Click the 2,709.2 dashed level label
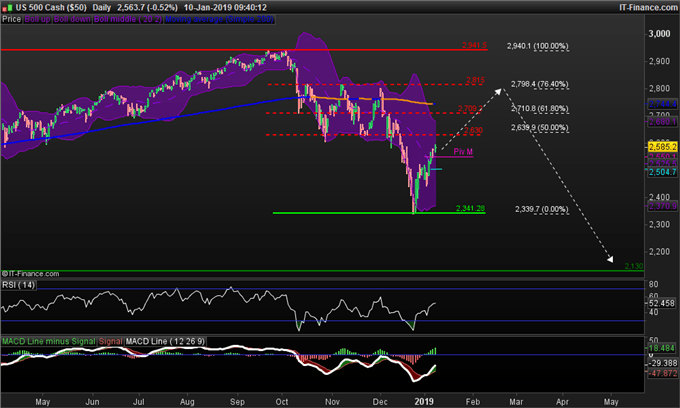The height and width of the screenshot is (408, 680). point(470,108)
